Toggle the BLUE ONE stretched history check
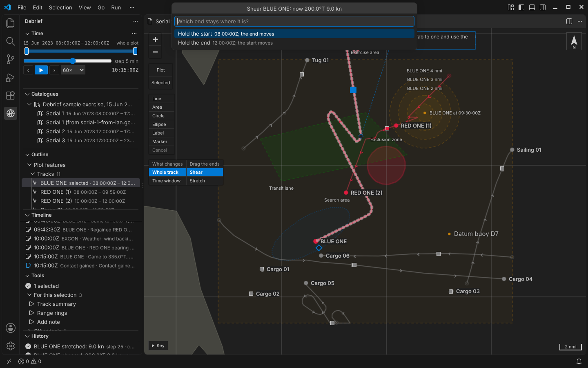The image size is (588, 368). 28,346
